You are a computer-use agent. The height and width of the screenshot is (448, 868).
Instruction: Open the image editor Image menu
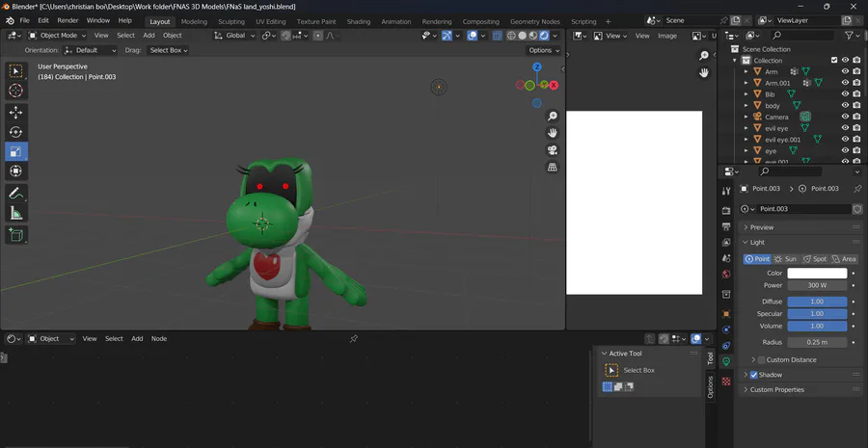[x=667, y=36]
